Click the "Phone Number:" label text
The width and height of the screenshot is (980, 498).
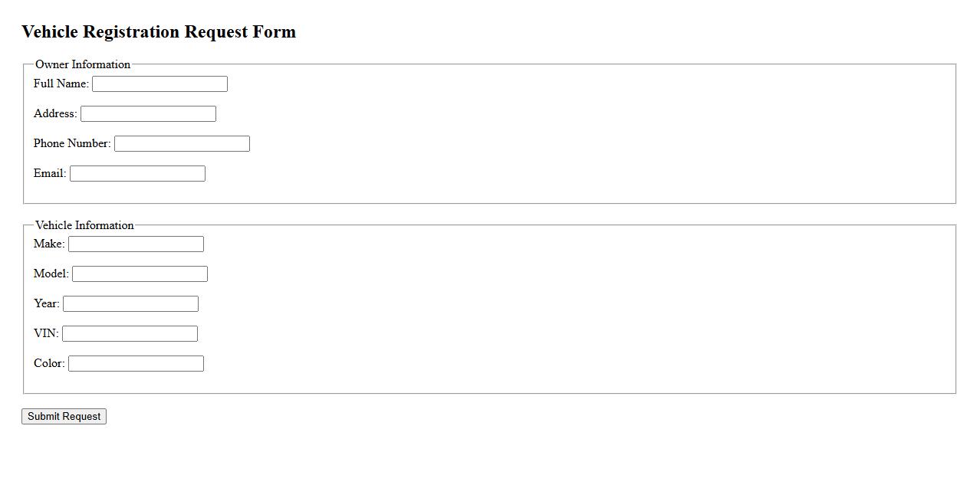tap(72, 143)
